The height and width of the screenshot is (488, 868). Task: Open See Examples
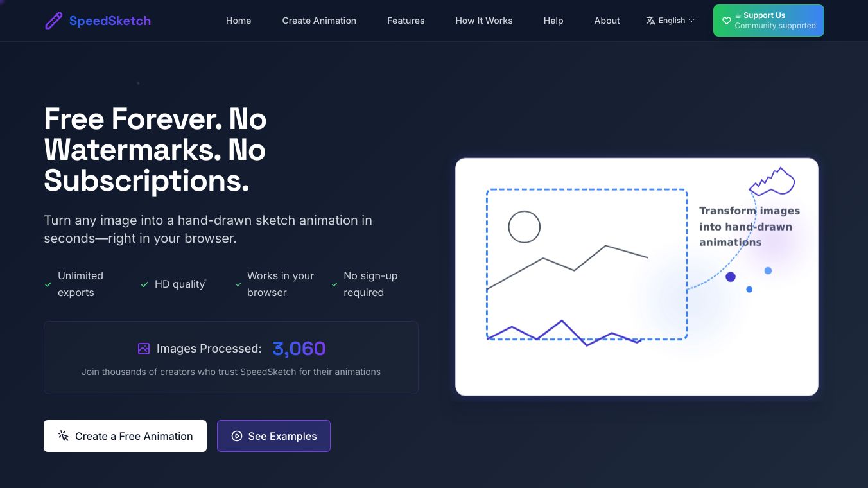click(273, 436)
